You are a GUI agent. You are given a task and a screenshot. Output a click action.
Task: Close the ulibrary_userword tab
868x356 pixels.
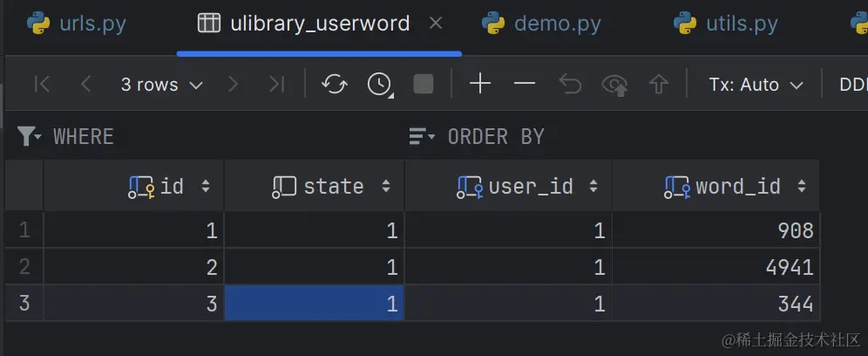pos(437,24)
